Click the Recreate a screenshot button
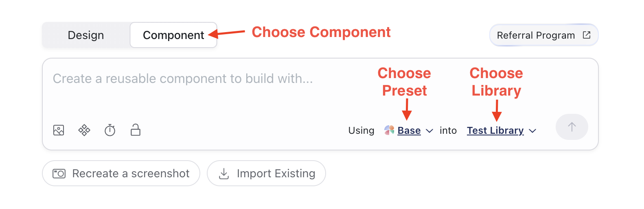The image size is (644, 209). [x=121, y=173]
